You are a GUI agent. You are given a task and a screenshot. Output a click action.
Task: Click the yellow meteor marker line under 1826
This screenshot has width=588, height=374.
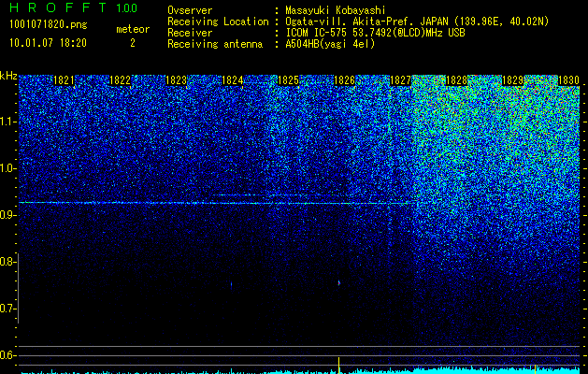point(339,366)
